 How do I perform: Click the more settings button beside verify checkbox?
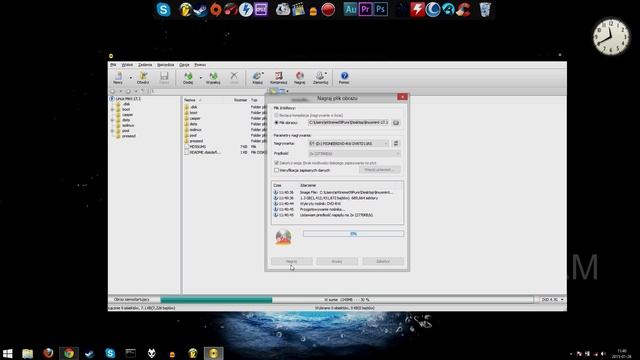coord(380,169)
